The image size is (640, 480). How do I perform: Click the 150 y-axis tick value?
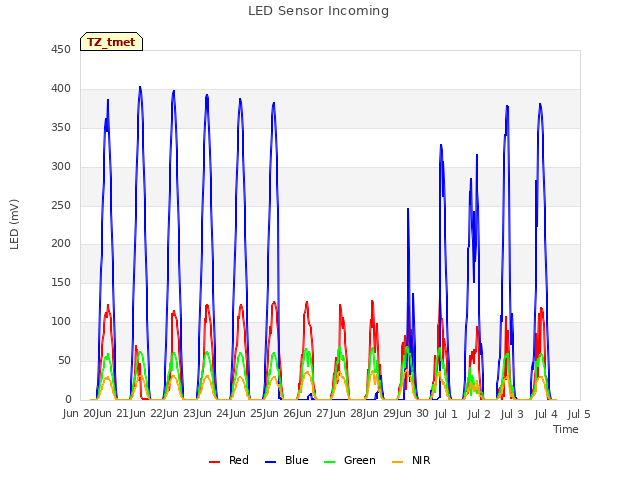(x=61, y=282)
